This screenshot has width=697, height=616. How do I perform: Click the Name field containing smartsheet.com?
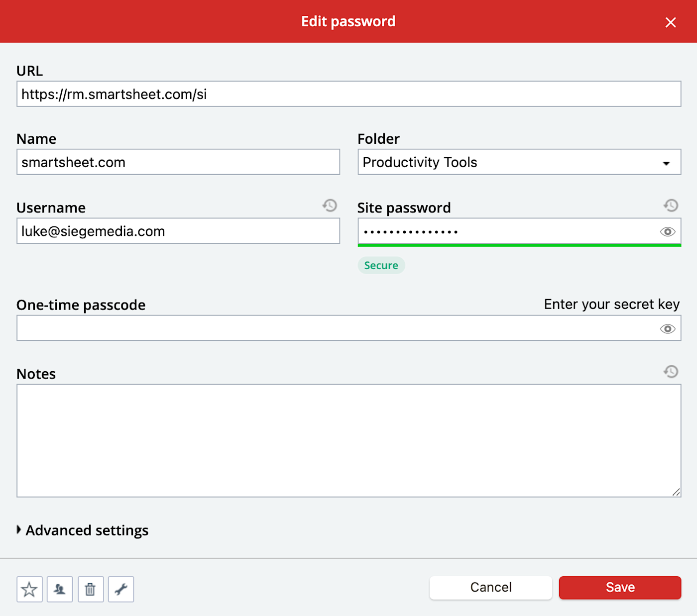click(x=178, y=162)
